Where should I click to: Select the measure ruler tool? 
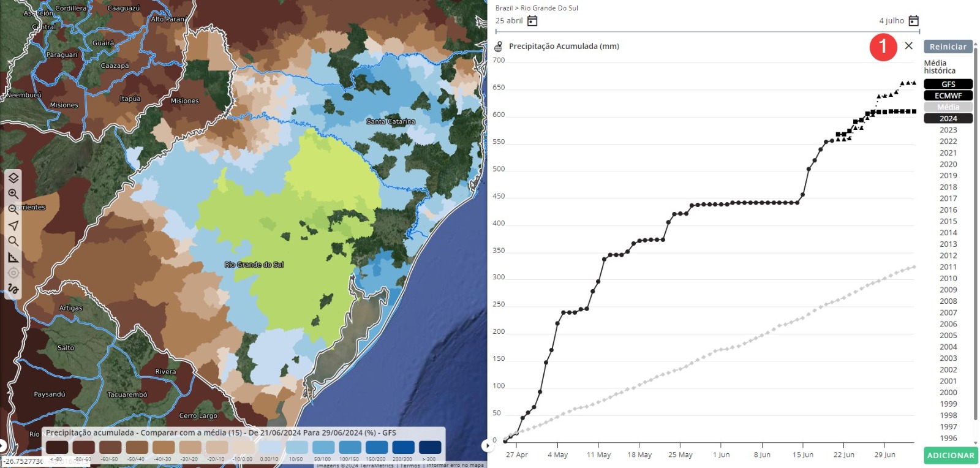pyautogui.click(x=13, y=257)
